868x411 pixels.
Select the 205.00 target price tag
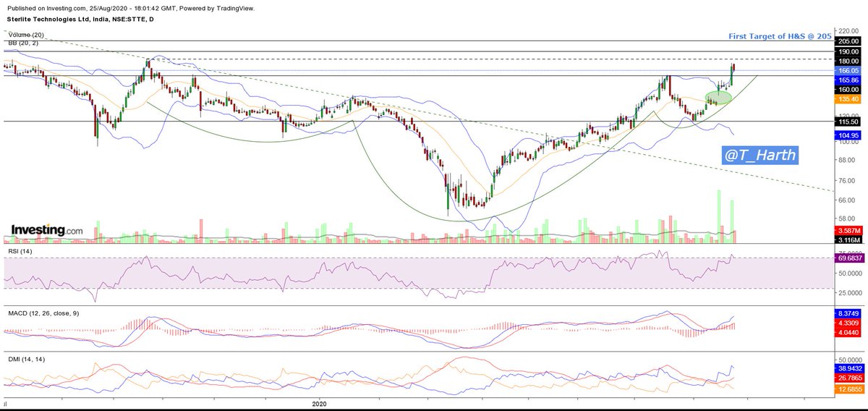pos(848,42)
